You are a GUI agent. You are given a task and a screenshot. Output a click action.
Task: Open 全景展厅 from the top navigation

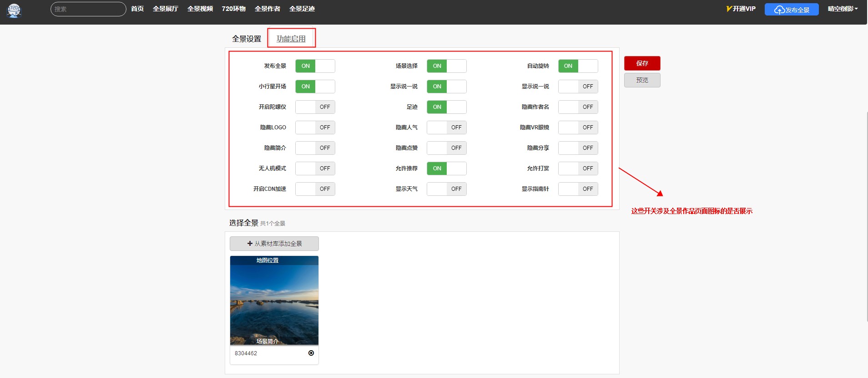(166, 9)
